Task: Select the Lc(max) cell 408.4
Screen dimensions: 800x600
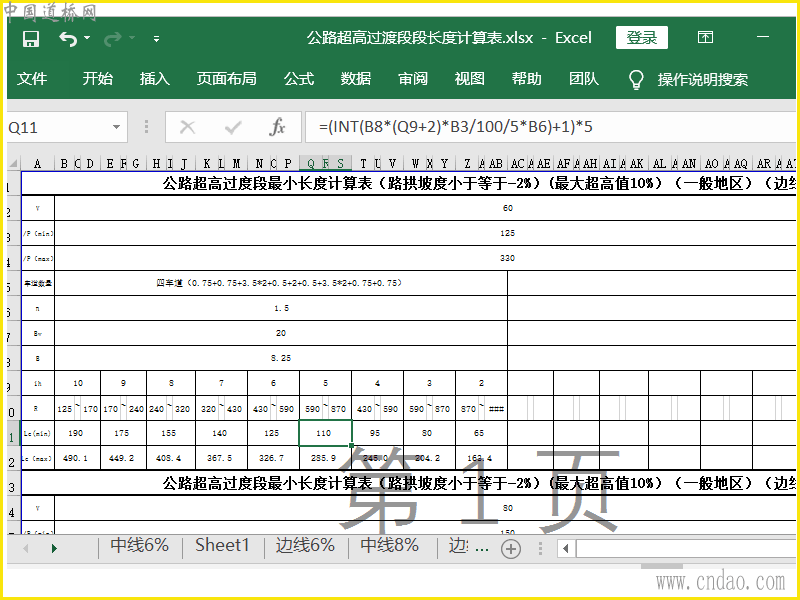Action: click(x=171, y=458)
